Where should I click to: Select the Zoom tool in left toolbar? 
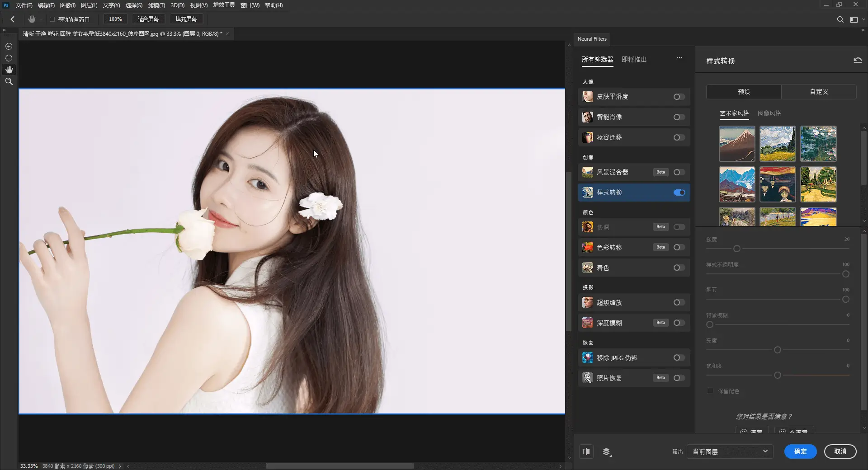(9, 81)
